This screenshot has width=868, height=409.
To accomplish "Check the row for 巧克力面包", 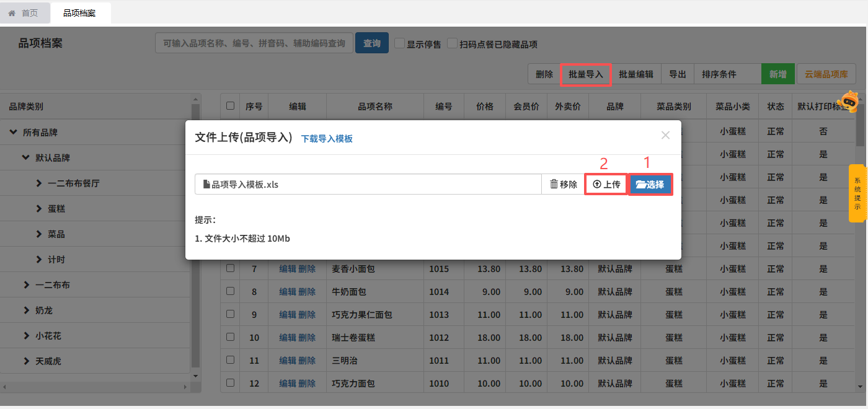I will click(231, 383).
